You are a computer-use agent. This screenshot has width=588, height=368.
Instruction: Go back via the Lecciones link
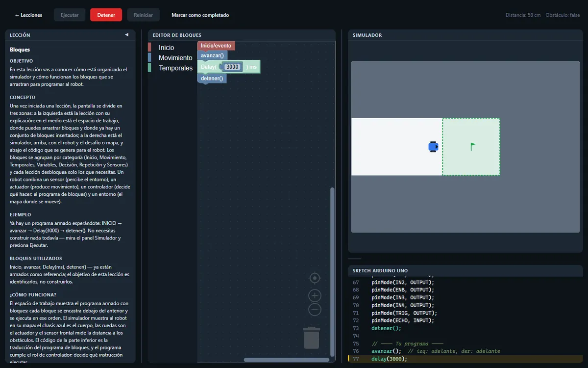(x=28, y=15)
